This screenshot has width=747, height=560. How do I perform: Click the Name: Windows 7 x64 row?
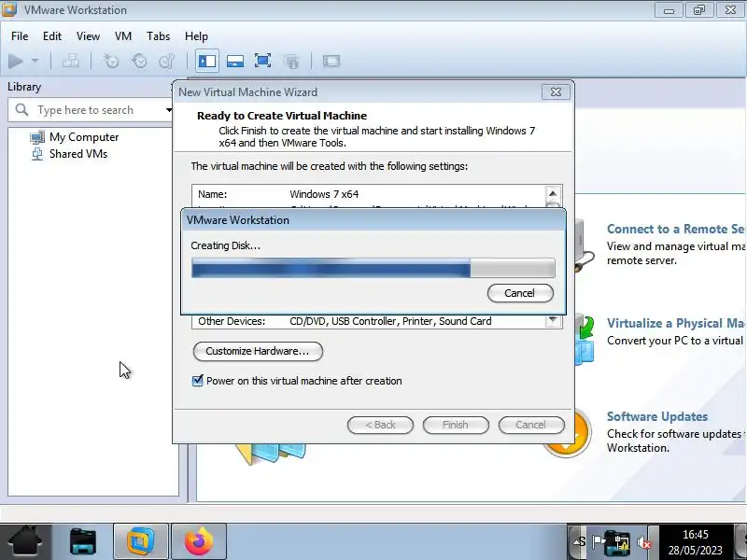[368, 194]
